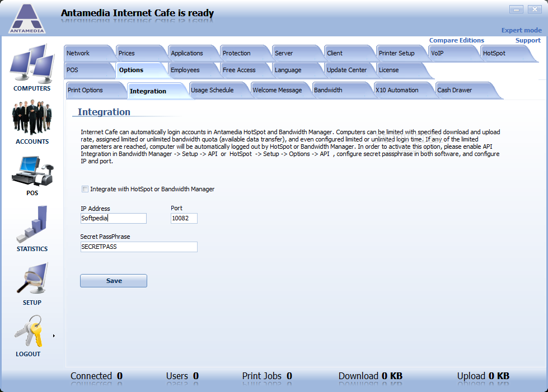Open the X10 Automation subtab
The width and height of the screenshot is (548, 392).
[x=404, y=90]
